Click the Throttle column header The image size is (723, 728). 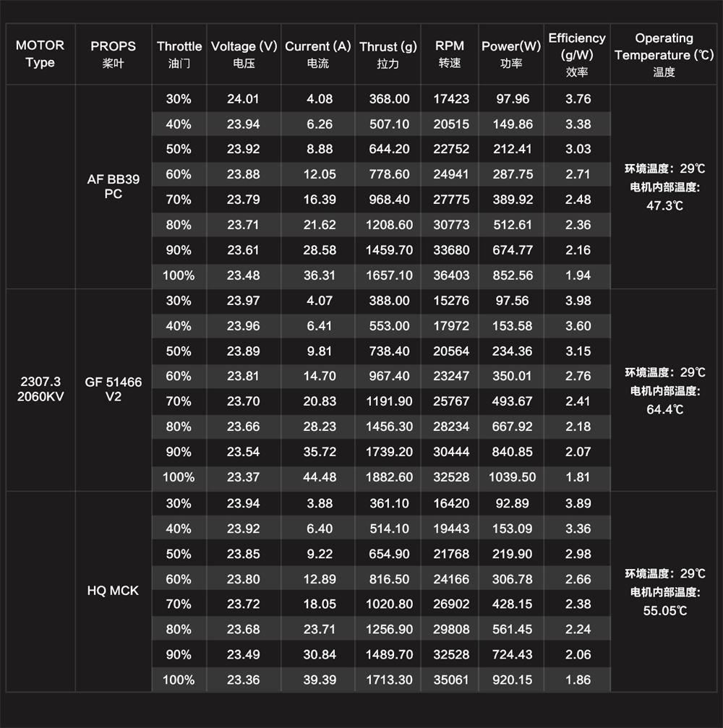(179, 54)
